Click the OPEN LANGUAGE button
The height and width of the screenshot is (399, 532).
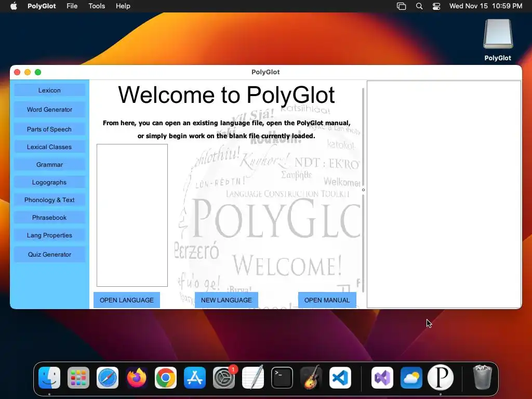point(127,300)
